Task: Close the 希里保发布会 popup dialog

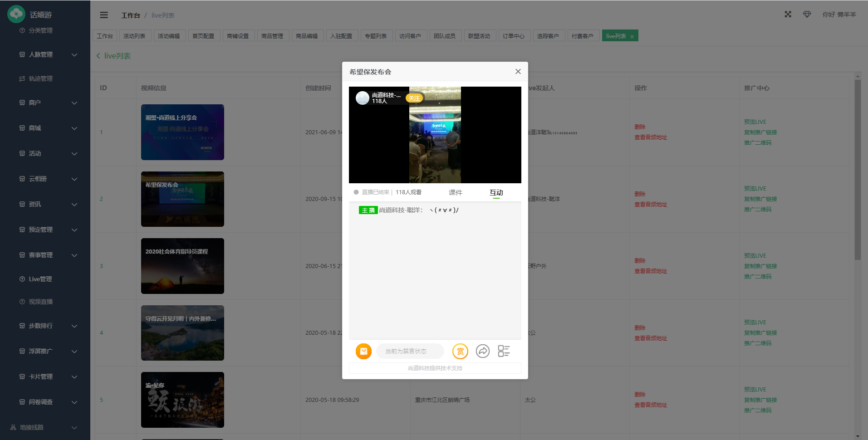Action: click(518, 72)
